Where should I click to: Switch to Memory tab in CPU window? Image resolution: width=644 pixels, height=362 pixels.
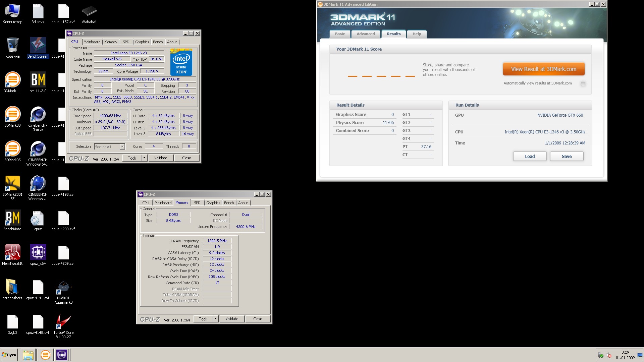(111, 42)
